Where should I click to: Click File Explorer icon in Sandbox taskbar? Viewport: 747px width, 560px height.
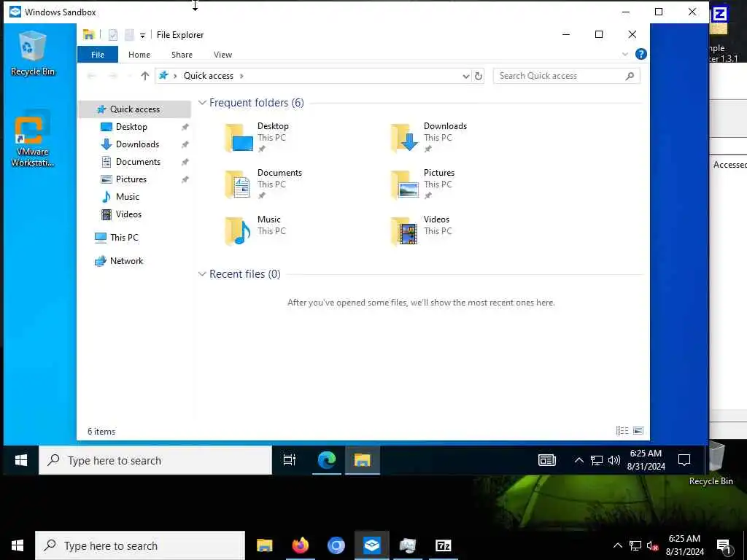(362, 460)
